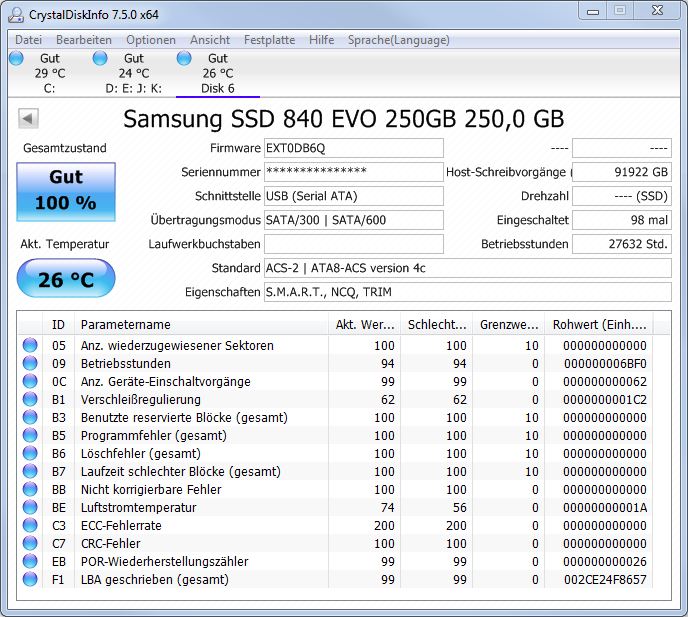Click status orb for Nicht korrigierbare Fehler

[30, 489]
